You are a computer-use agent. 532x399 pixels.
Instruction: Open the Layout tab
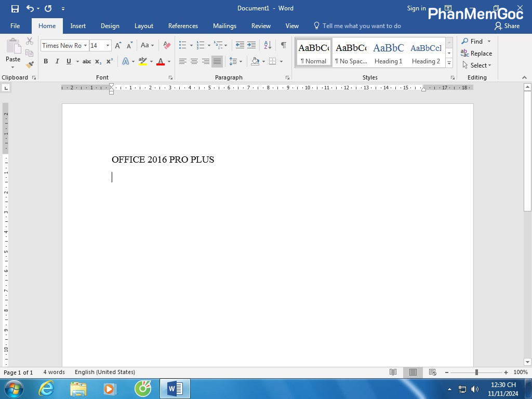click(143, 26)
